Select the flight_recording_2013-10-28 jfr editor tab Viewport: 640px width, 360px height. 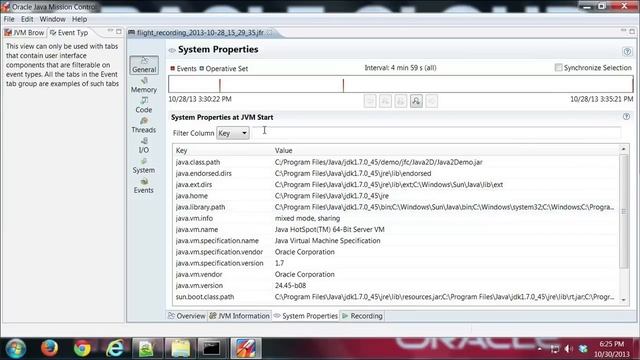click(200, 32)
